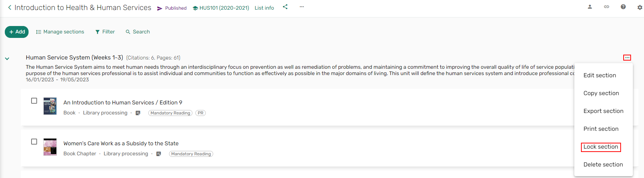644x178 pixels.
Task: Choose Lock section from the menu
Action: tap(601, 147)
